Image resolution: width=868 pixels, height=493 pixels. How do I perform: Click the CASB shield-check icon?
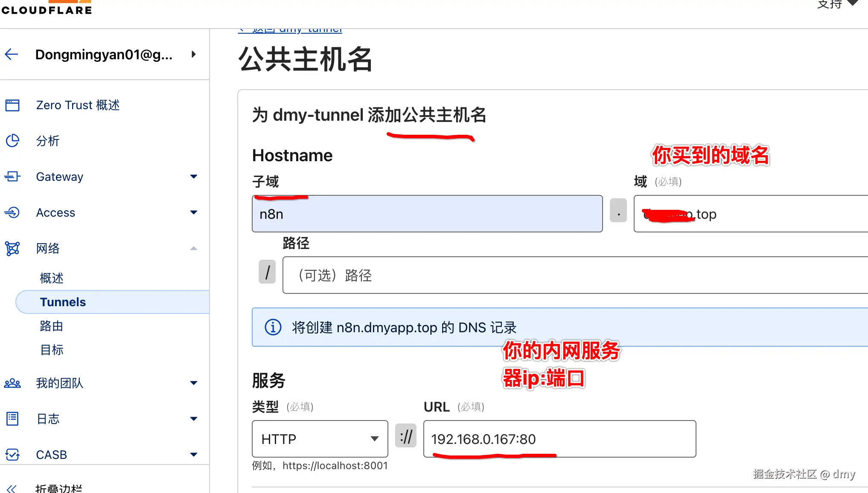[x=12, y=455]
